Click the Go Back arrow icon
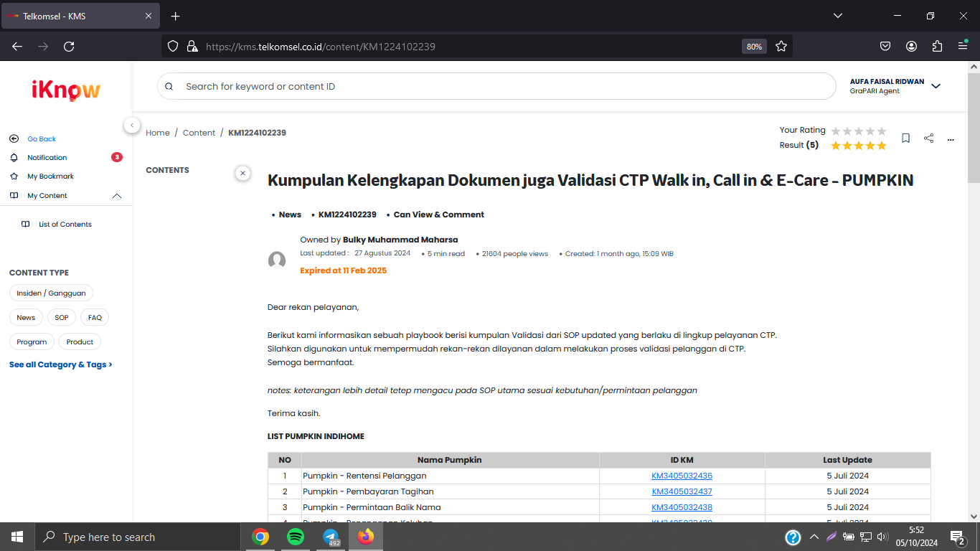Image resolution: width=980 pixels, height=551 pixels. click(14, 138)
